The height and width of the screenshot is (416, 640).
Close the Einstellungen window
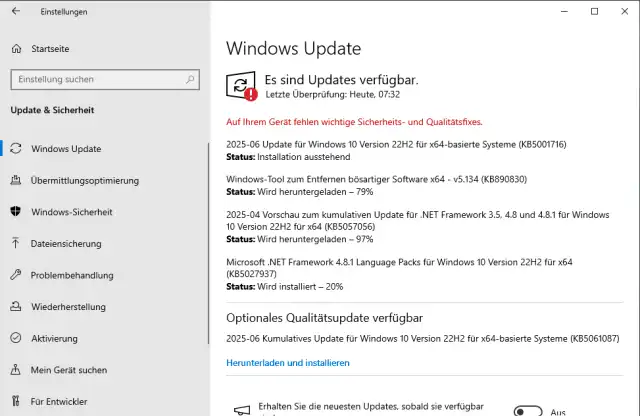click(x=624, y=11)
